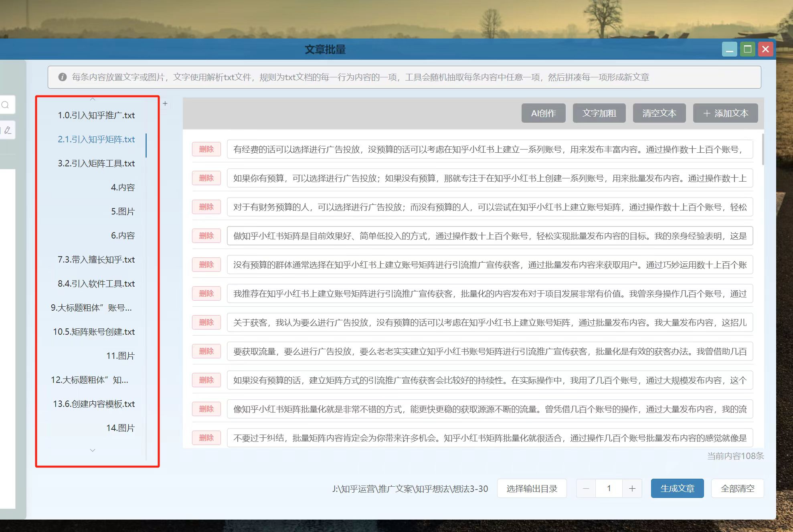Open the 5.图片 item in the list
793x532 pixels.
point(123,212)
